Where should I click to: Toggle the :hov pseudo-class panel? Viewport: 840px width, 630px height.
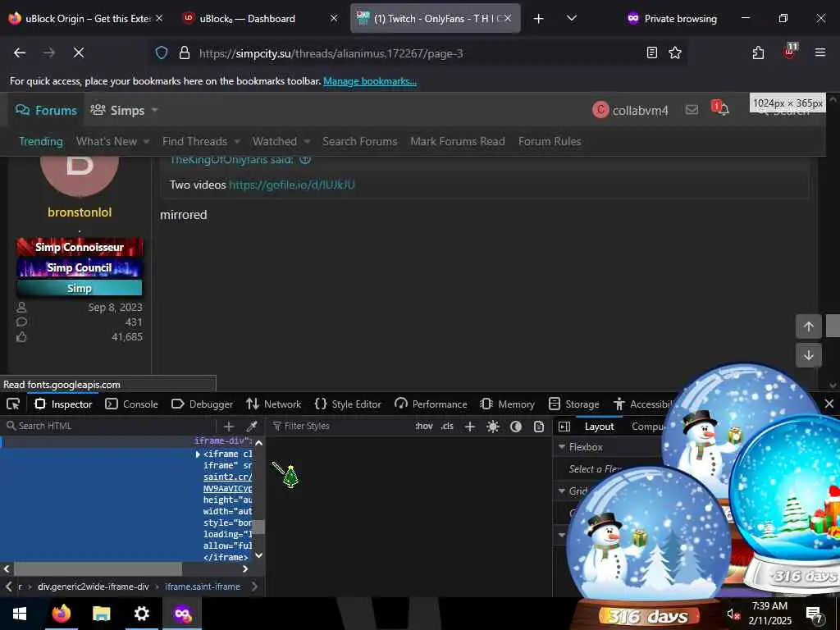click(x=424, y=426)
